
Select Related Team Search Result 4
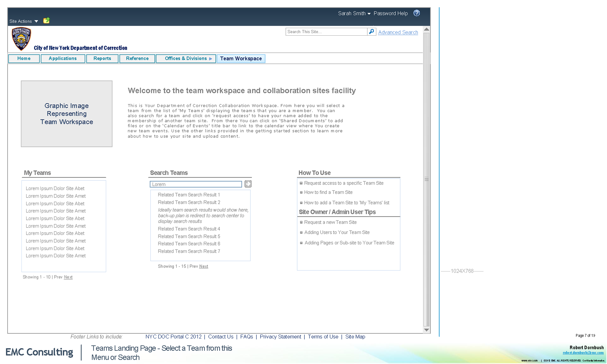click(x=189, y=229)
